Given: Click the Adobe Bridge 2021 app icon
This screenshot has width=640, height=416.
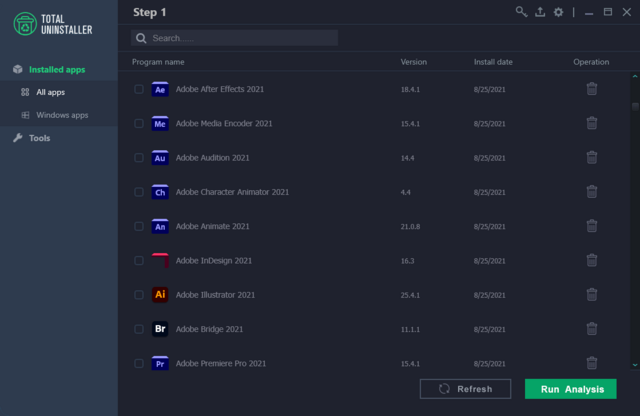Looking at the screenshot, I should pos(160,329).
